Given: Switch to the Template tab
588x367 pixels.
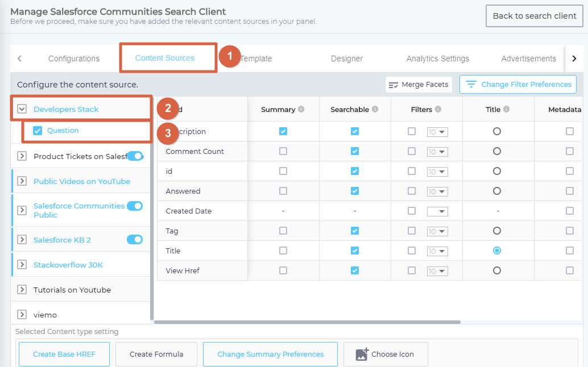Looking at the screenshot, I should point(256,59).
